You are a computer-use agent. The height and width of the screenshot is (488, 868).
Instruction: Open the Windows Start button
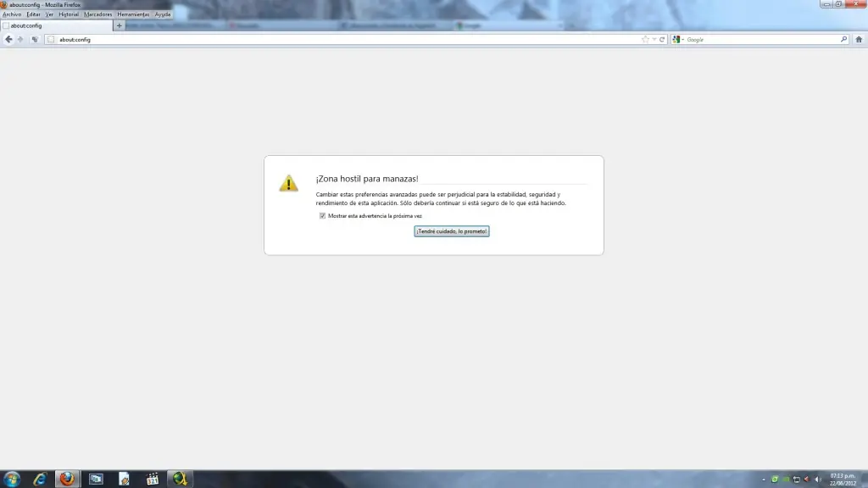pyautogui.click(x=12, y=479)
